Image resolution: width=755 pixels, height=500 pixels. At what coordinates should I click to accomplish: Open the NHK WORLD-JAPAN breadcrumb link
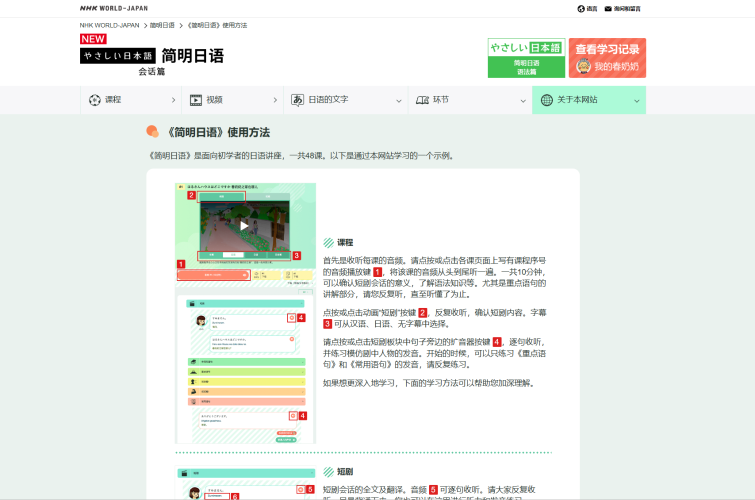pos(109,26)
